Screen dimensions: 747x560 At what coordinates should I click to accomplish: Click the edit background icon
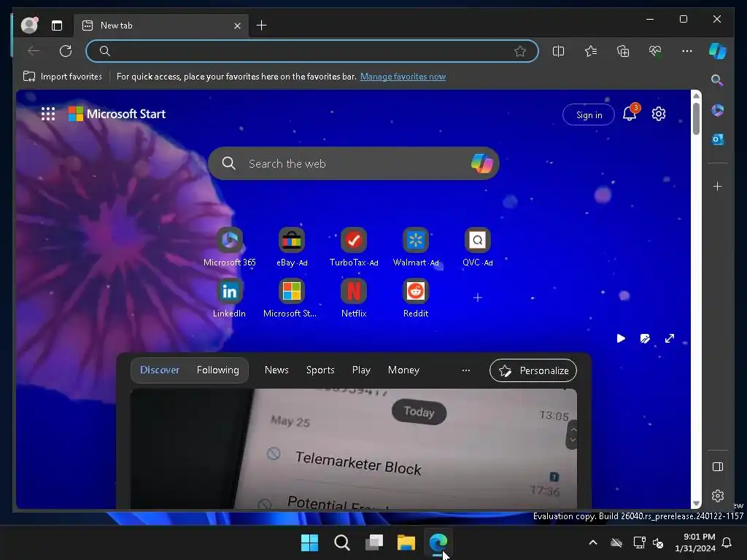click(645, 338)
